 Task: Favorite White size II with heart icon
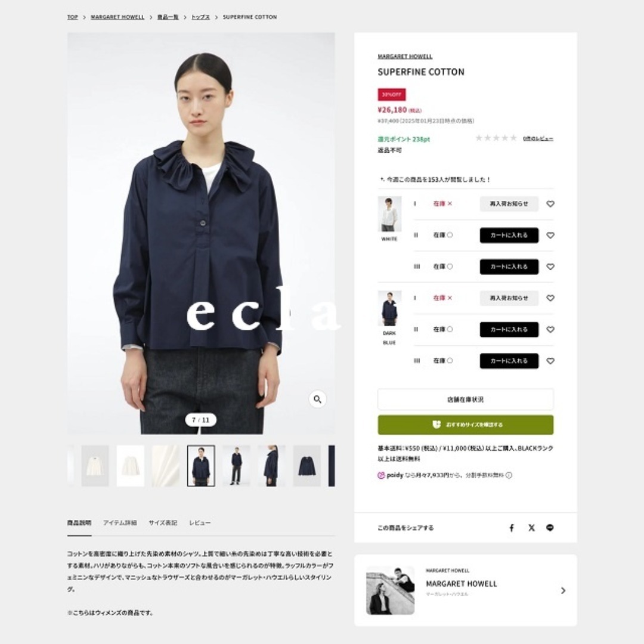pyautogui.click(x=550, y=236)
